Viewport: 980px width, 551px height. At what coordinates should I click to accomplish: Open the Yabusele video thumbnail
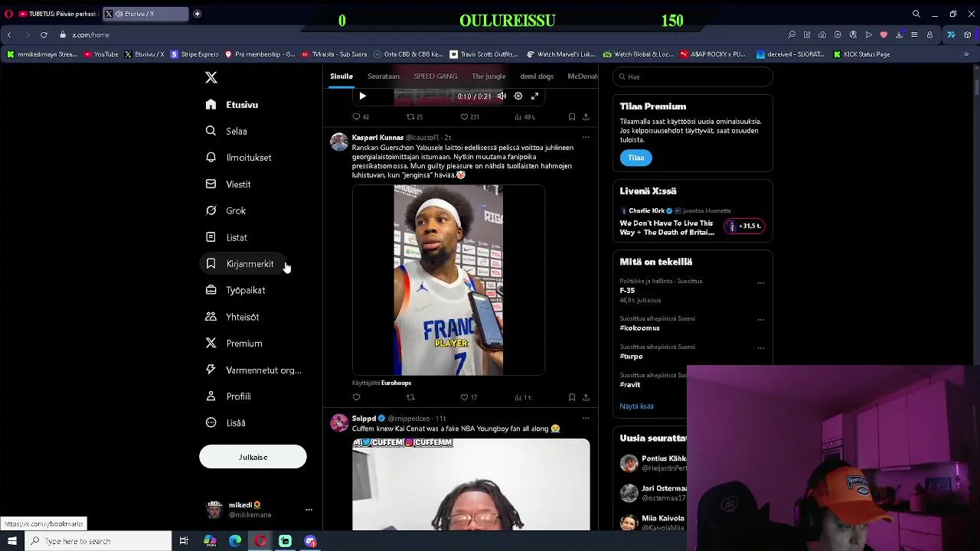pos(448,280)
